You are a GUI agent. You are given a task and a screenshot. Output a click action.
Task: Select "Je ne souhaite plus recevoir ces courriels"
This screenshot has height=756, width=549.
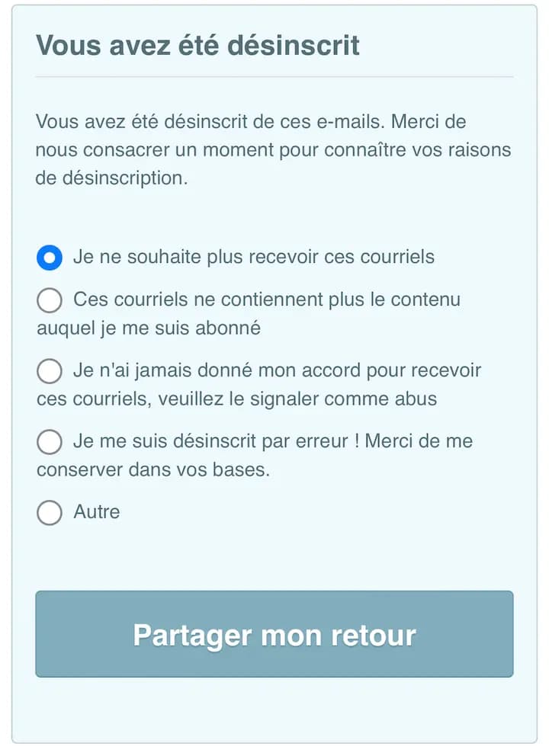(x=49, y=258)
